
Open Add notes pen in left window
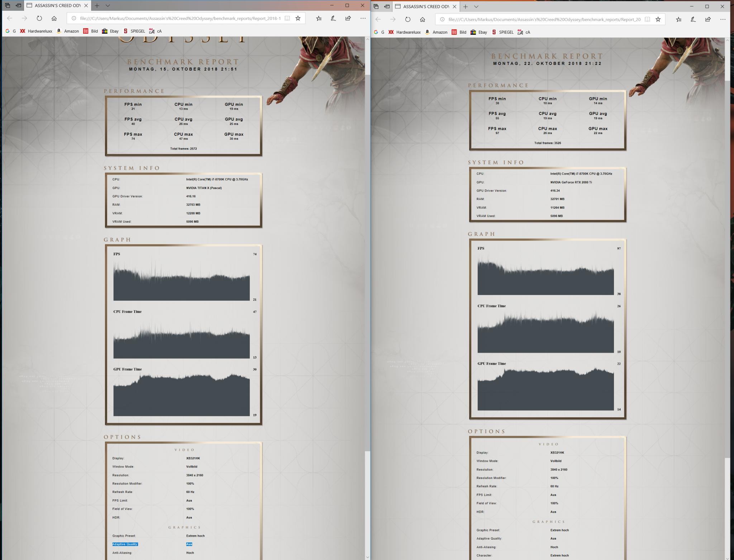pos(333,18)
